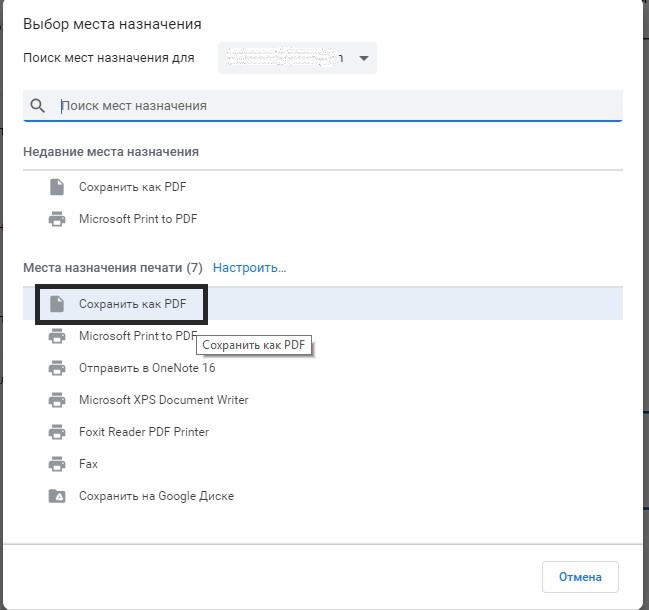Select Foxit Reader PDF Printer destination
Image resolution: width=649 pixels, height=610 pixels.
(144, 432)
